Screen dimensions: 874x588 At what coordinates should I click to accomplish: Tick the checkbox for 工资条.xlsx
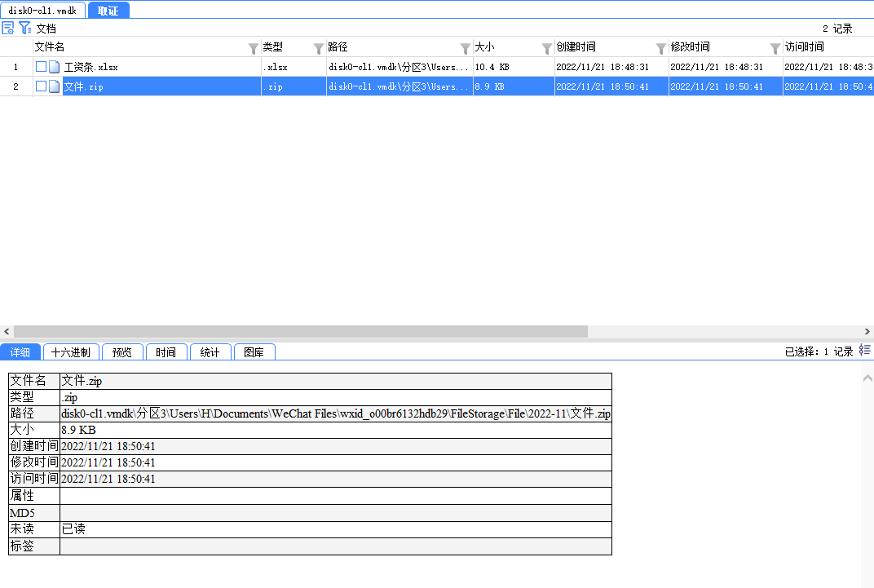[x=41, y=67]
